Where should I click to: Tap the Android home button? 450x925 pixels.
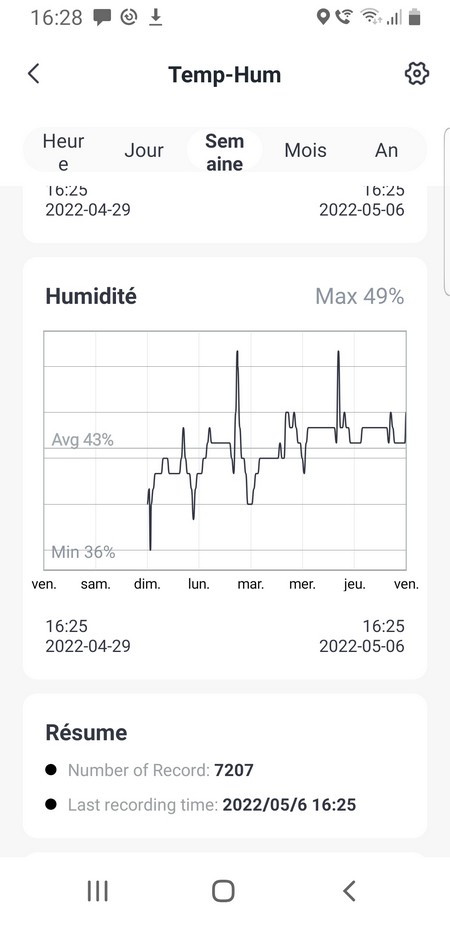(224, 891)
